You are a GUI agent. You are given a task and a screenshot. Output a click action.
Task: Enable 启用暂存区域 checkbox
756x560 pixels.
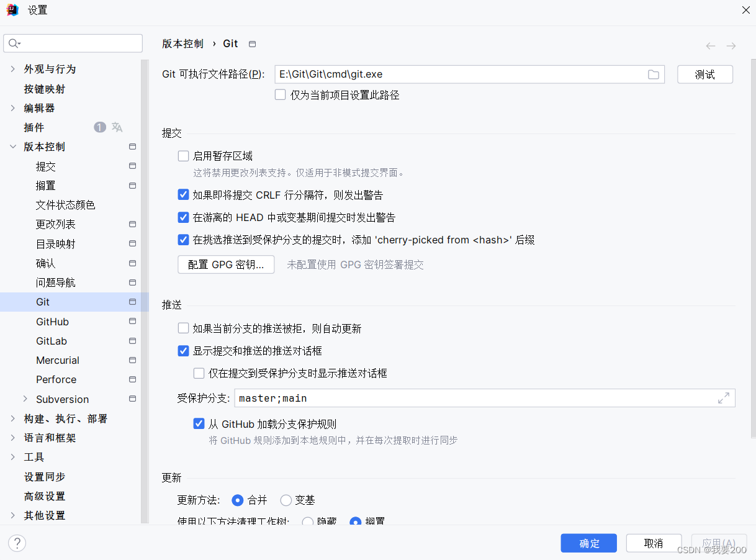pyautogui.click(x=183, y=156)
